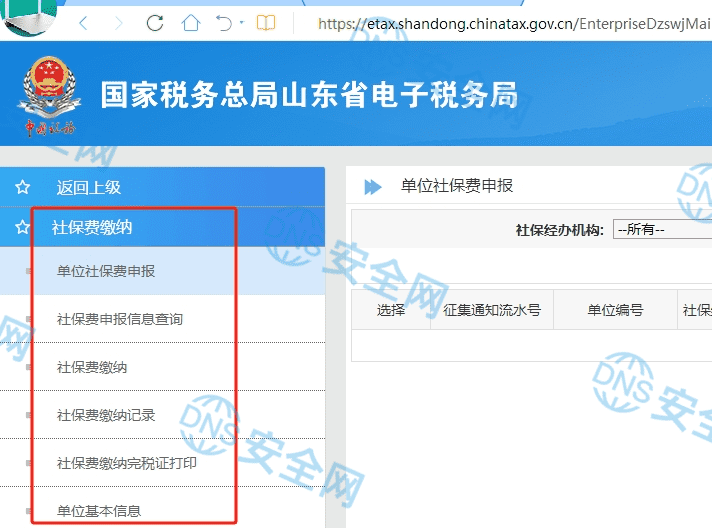The height and width of the screenshot is (528, 712).
Task: Open 社保费缴纳完税证打印 menu item
Action: tap(162, 463)
